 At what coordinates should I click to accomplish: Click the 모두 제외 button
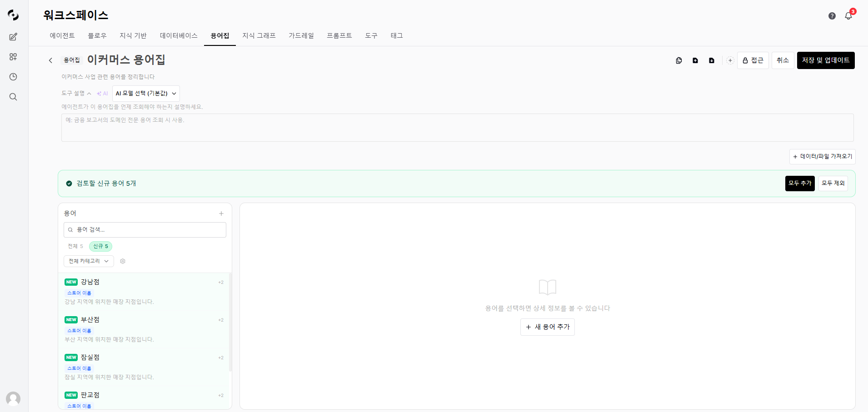click(833, 184)
